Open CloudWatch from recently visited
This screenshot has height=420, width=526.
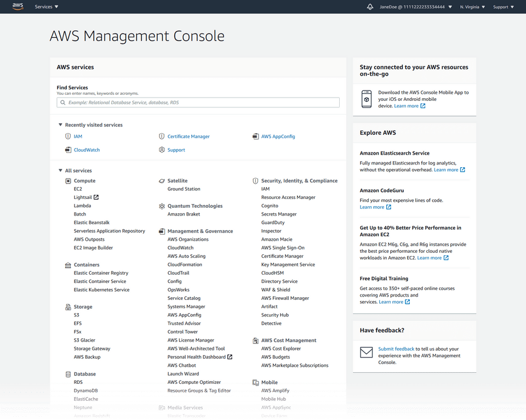pyautogui.click(x=87, y=150)
